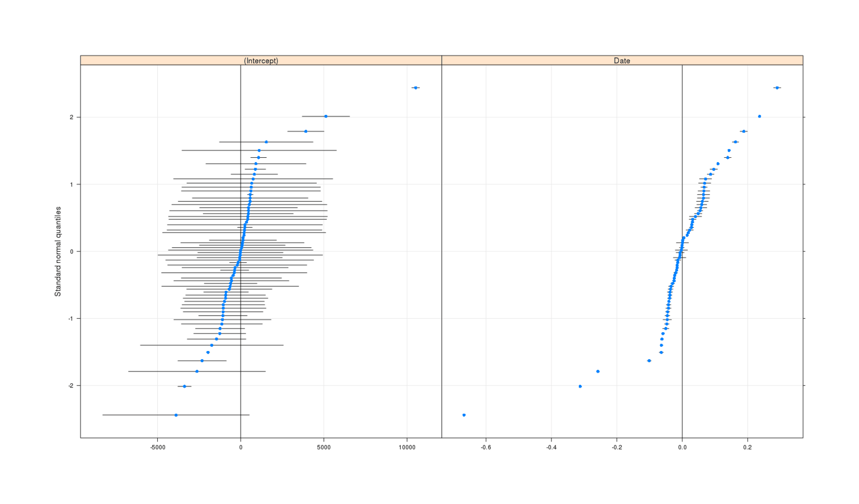Viewport: 859px width, 504px height.
Task: Click the x-axis label 0.0 in Date panel
Action: [x=682, y=447]
